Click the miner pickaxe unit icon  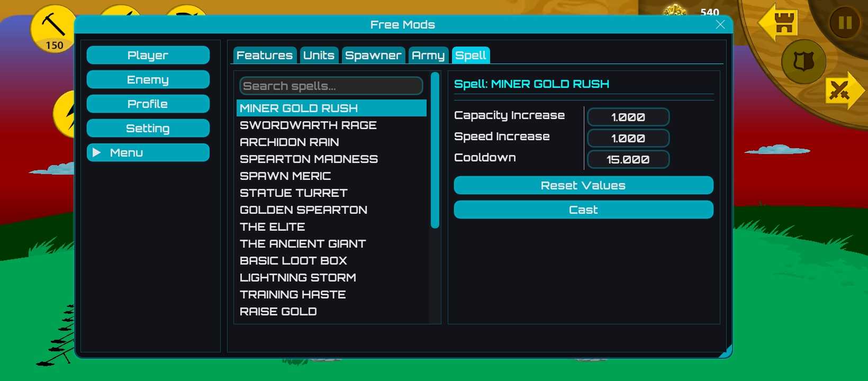pyautogui.click(x=53, y=28)
